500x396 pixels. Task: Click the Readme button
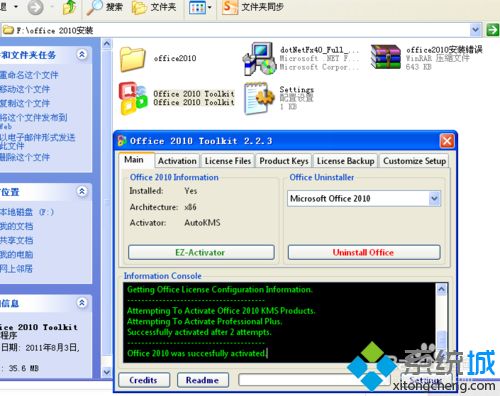pos(203,380)
